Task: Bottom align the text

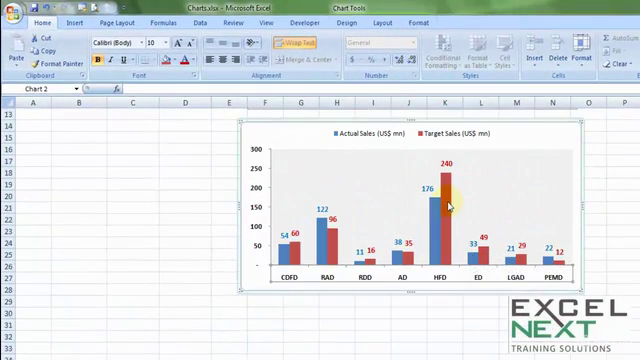Action: pos(236,42)
